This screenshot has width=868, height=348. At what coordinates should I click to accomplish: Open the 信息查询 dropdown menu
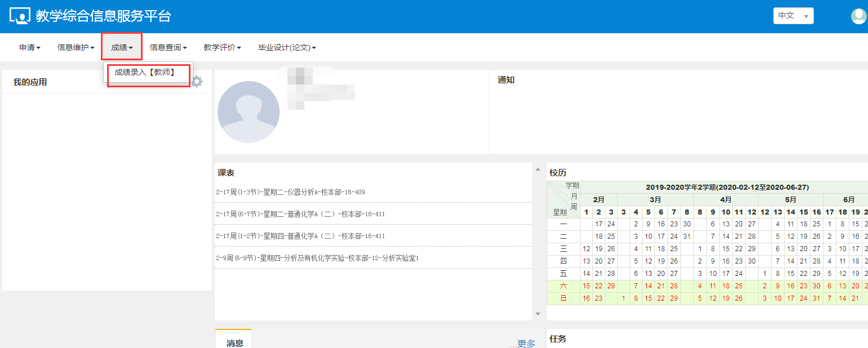tap(168, 48)
